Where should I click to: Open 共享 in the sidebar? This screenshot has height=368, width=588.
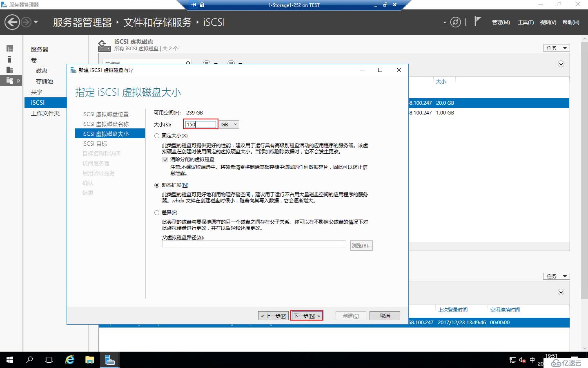click(37, 92)
